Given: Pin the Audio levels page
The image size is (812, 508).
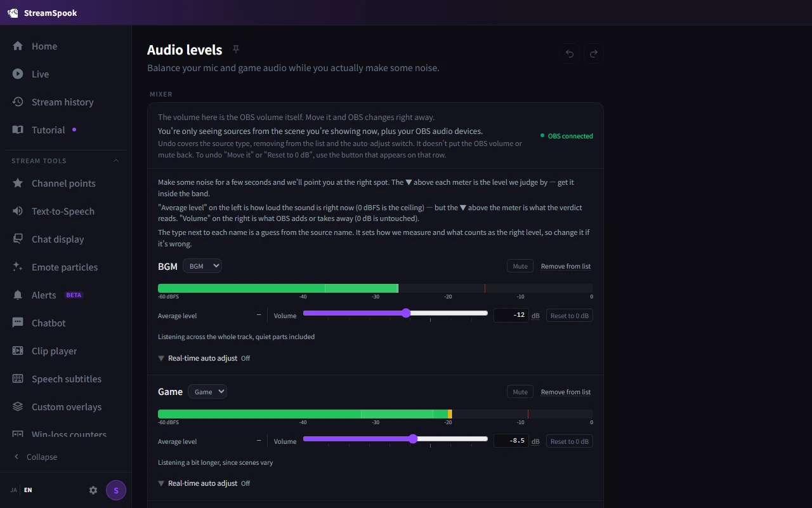Looking at the screenshot, I should 236,50.
